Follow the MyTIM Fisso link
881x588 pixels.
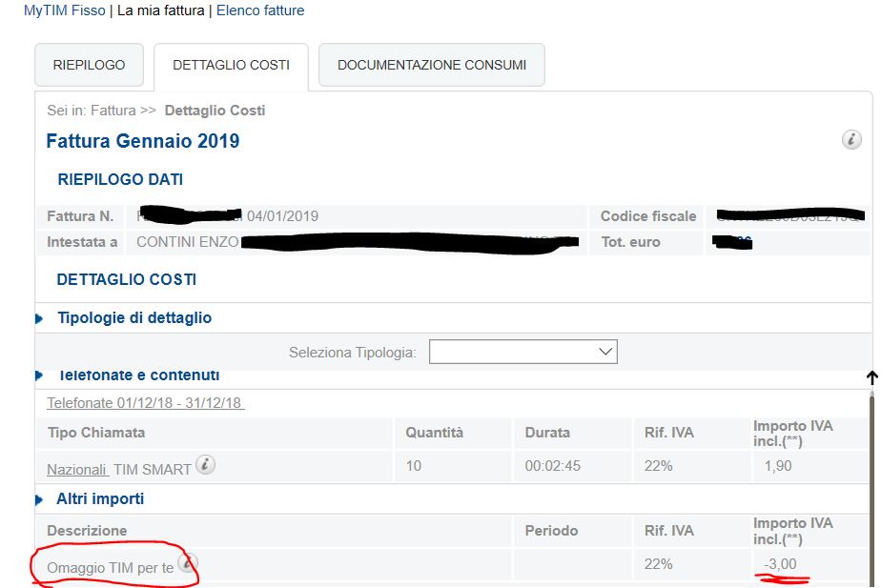[64, 10]
